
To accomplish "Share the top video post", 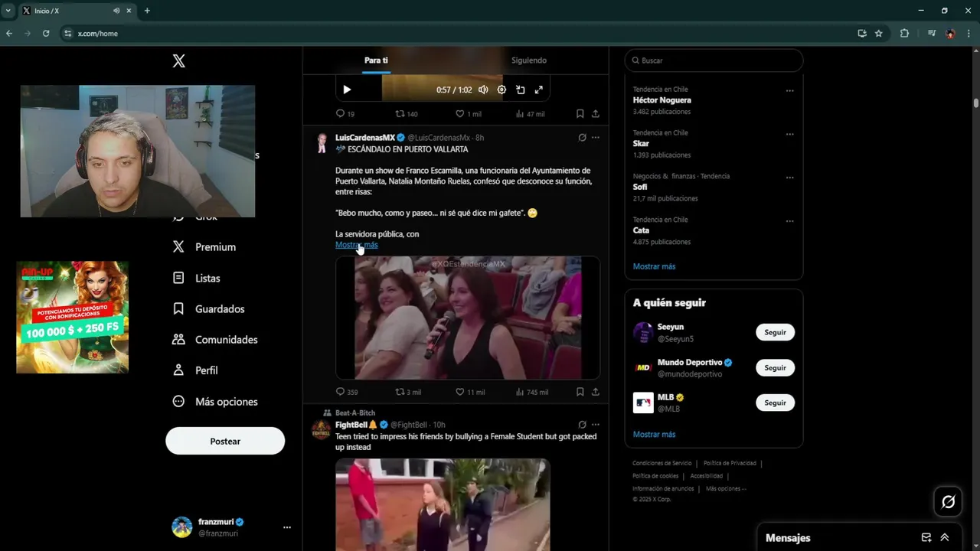I will 596,113.
